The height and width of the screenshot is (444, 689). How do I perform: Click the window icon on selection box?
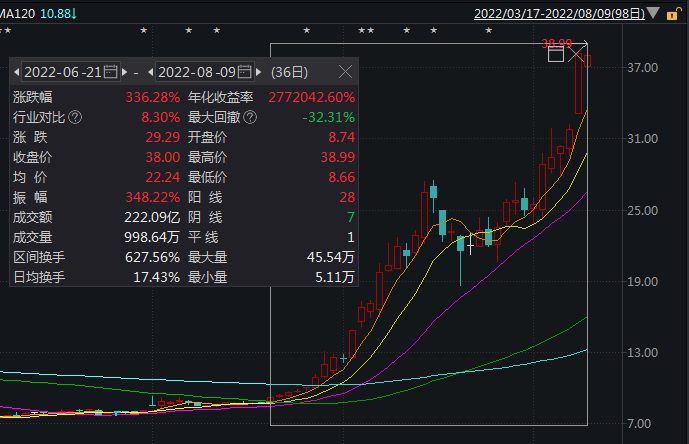[x=556, y=54]
